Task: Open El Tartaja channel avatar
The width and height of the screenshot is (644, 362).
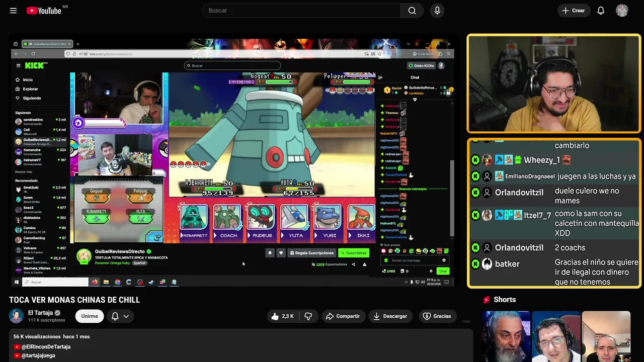Action: point(16,316)
